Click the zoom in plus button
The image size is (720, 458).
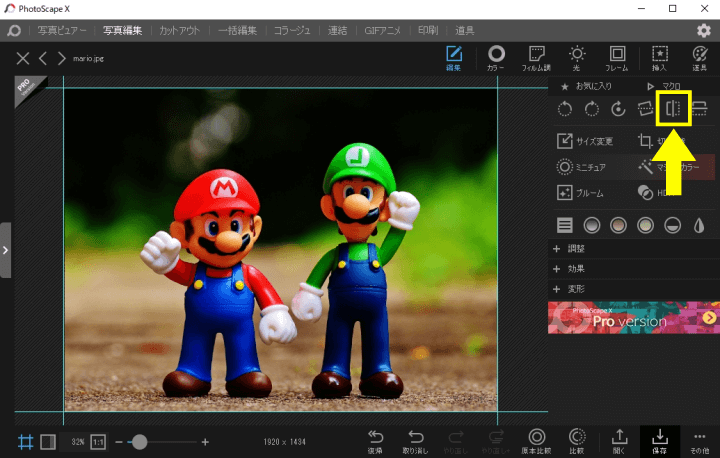[x=205, y=442]
